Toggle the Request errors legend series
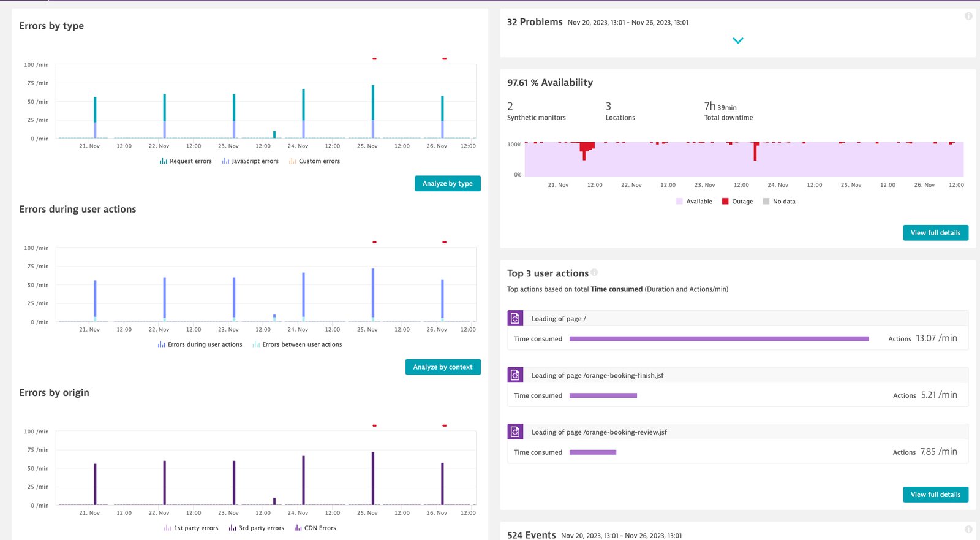Screen dimensions: 980x540 point(186,161)
